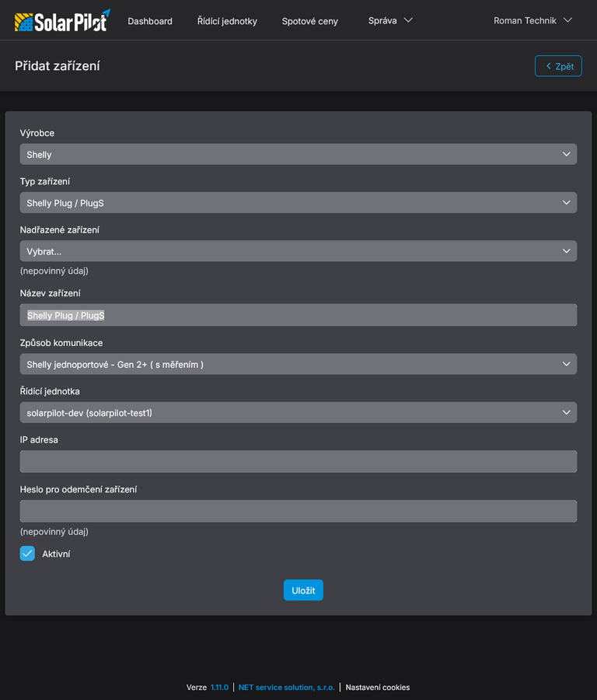Open the Správa menu
597x700 pixels.
[382, 21]
